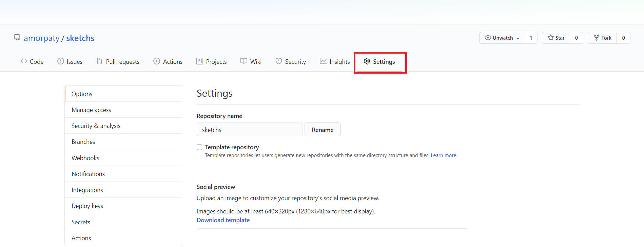Click the Download template link
The width and height of the screenshot is (644, 247).
pos(223,220)
